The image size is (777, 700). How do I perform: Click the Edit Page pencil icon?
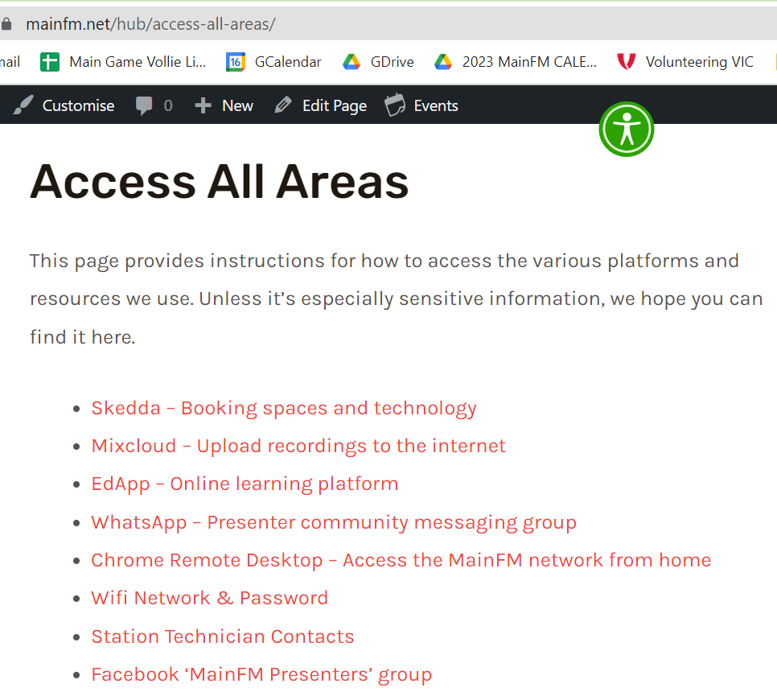283,105
